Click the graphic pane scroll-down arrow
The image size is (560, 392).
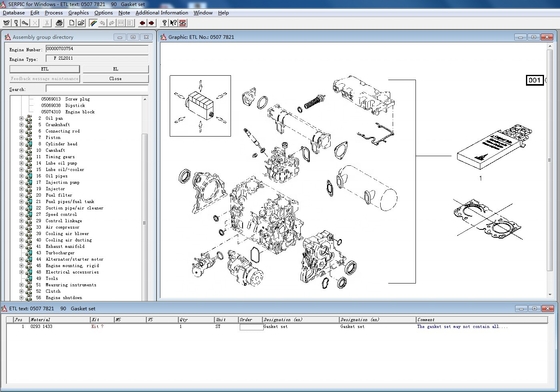pyautogui.click(x=550, y=295)
